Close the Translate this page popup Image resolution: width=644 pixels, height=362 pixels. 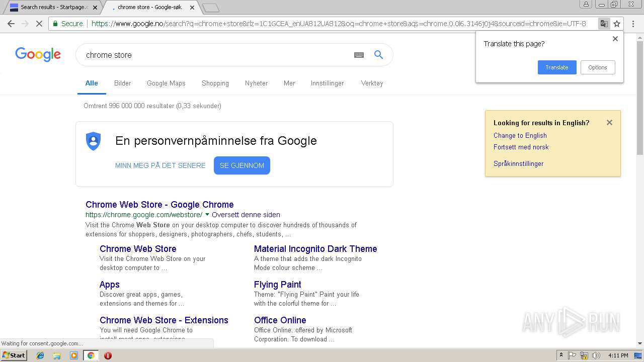coord(615,39)
